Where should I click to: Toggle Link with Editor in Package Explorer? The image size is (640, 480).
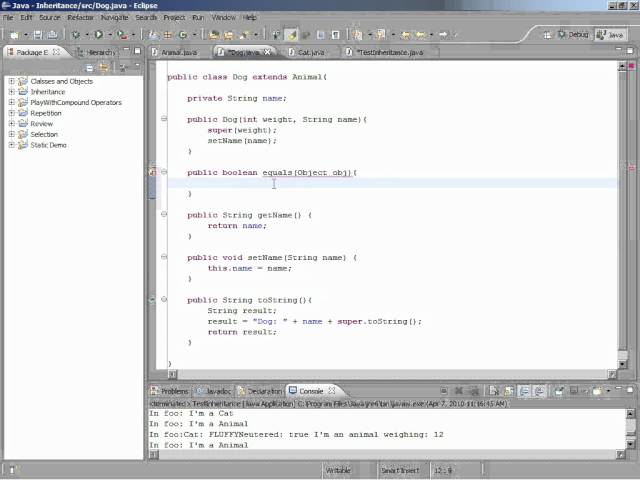[x=104, y=67]
